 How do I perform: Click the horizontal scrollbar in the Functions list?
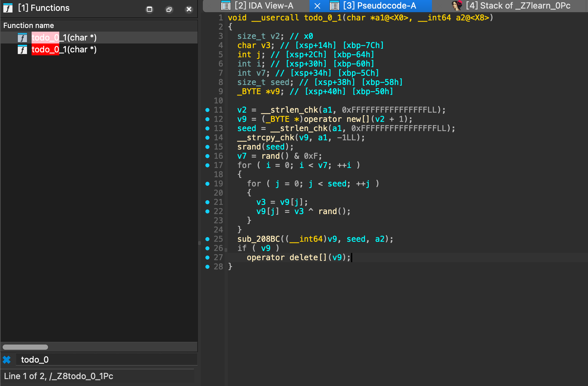click(25, 347)
